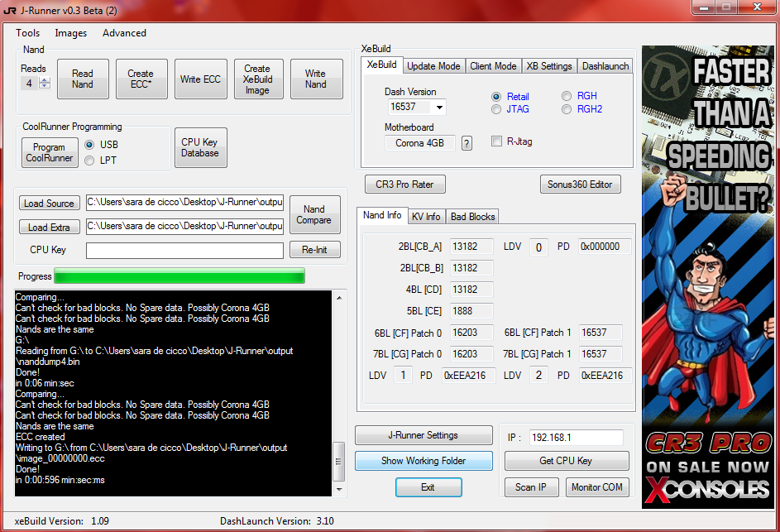Choose the RGH2 radio option
Image resolution: width=780 pixels, height=532 pixels.
pyautogui.click(x=567, y=109)
